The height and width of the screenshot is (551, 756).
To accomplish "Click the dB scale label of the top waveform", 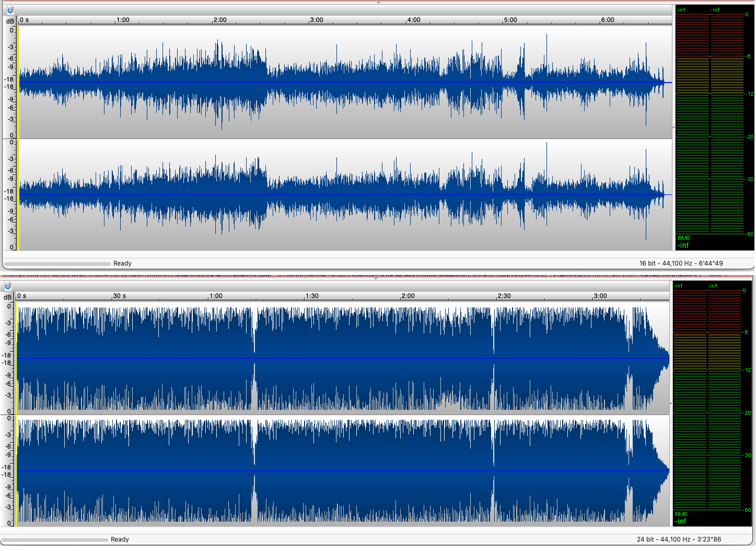I will pos(10,21).
